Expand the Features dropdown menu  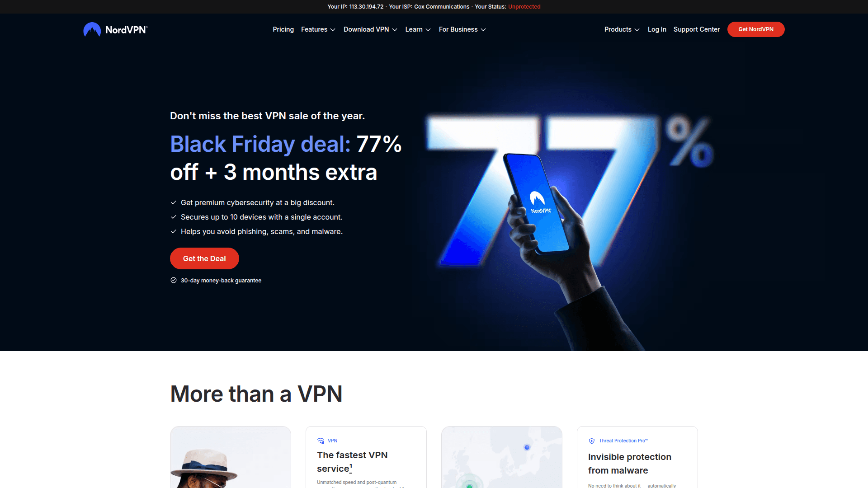tap(318, 29)
